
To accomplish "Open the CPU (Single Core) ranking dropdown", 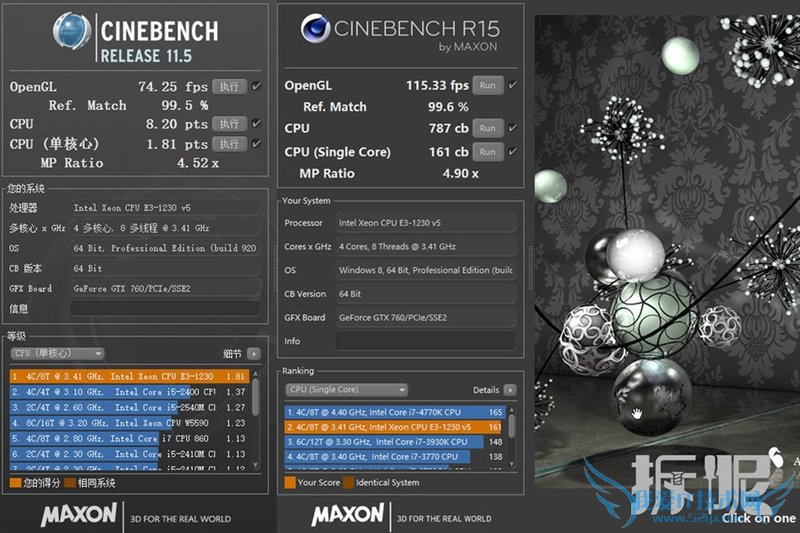I will tap(346, 390).
